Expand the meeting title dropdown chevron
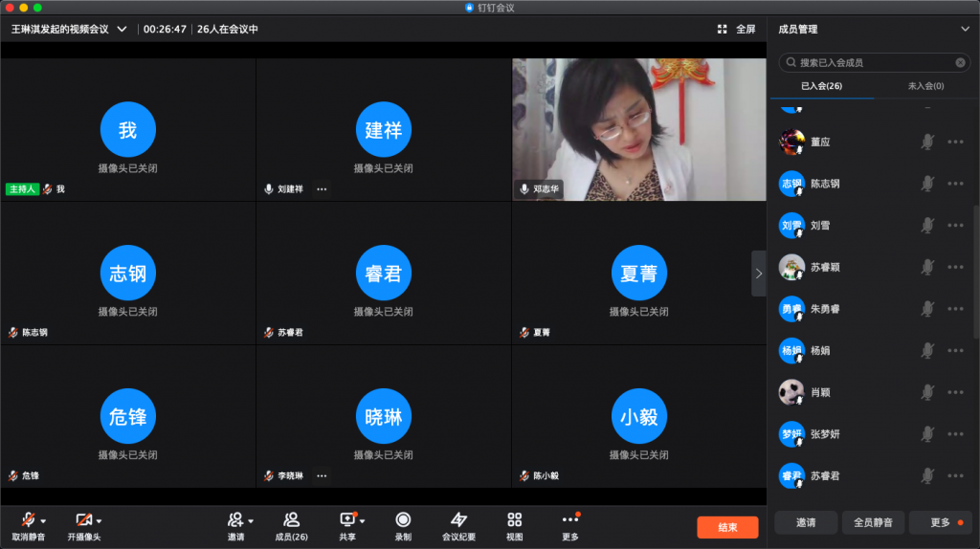This screenshot has height=549, width=980. coord(122,29)
